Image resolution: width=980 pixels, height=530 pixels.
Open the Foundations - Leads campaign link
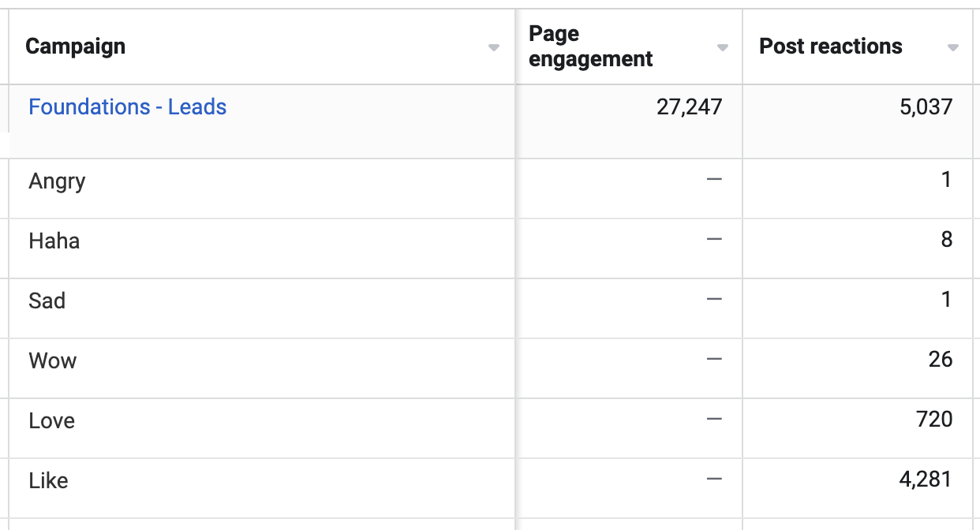coord(128,107)
